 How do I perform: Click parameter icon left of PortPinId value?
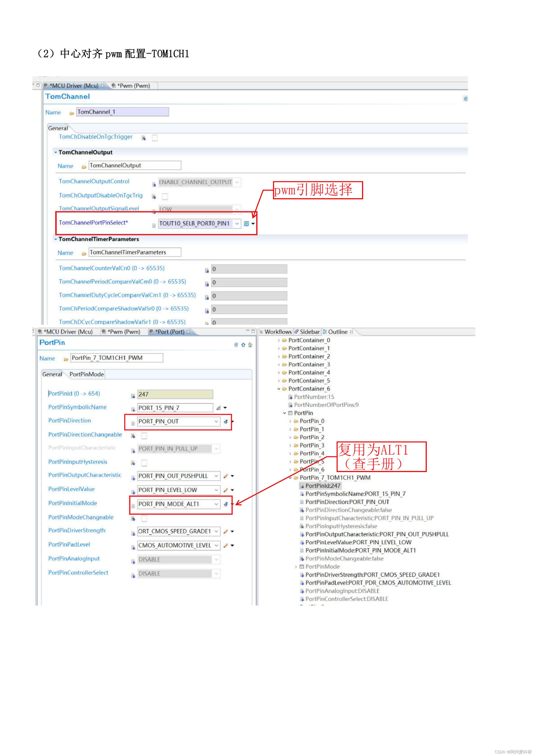133,396
